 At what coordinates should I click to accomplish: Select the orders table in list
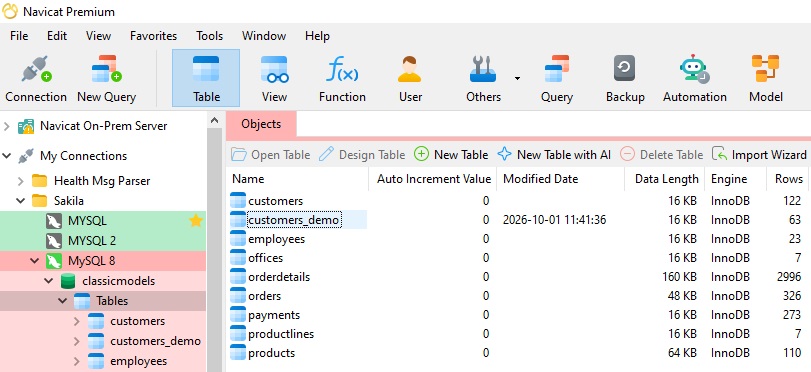coord(264,296)
